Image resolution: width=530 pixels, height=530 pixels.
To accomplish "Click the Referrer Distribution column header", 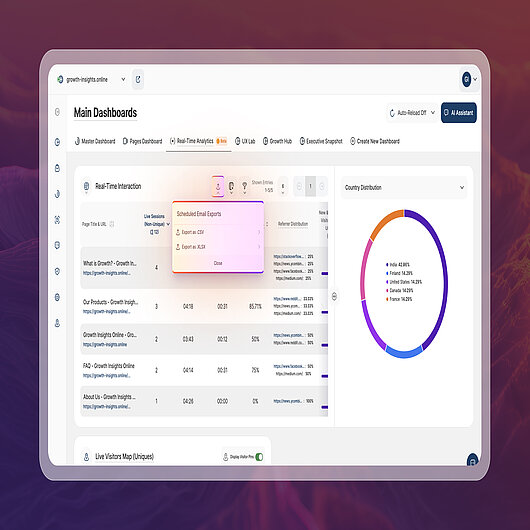I will tap(293, 224).
